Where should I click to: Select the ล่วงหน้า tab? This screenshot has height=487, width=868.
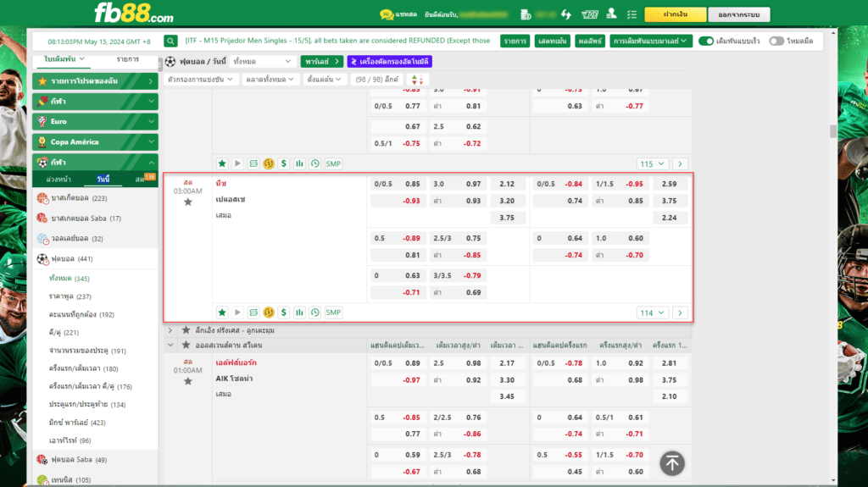coord(58,180)
